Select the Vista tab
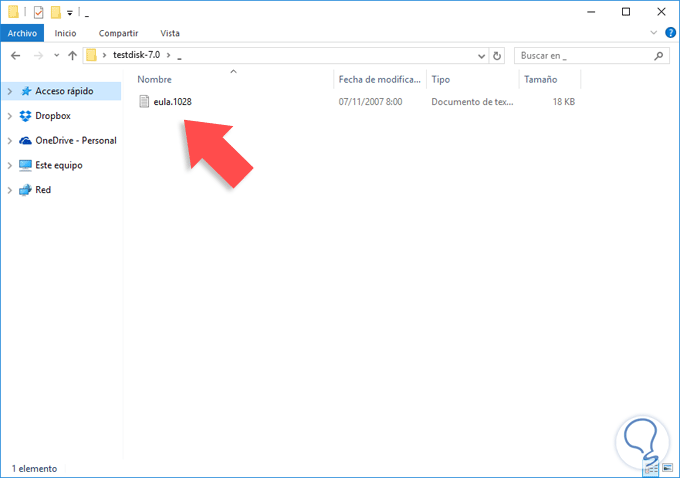 coord(170,33)
